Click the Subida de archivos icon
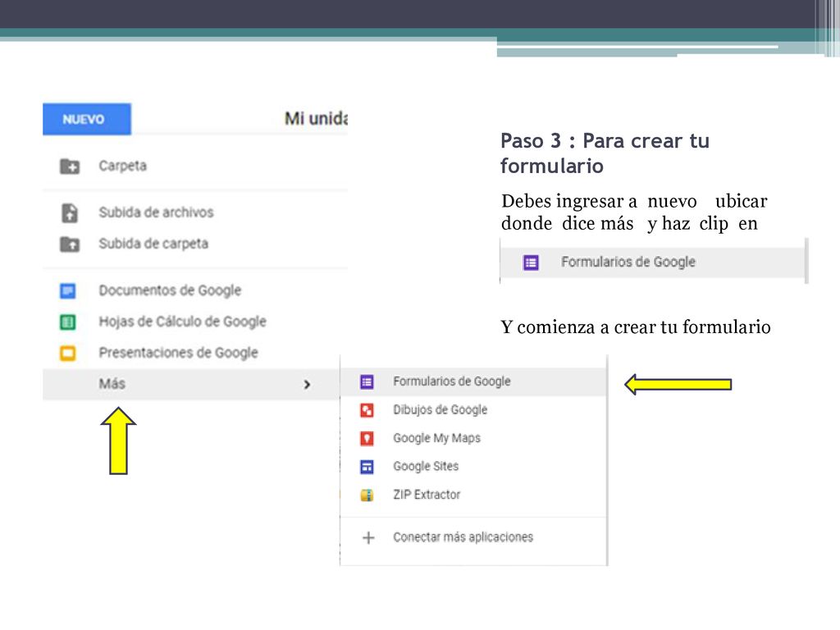 point(70,212)
